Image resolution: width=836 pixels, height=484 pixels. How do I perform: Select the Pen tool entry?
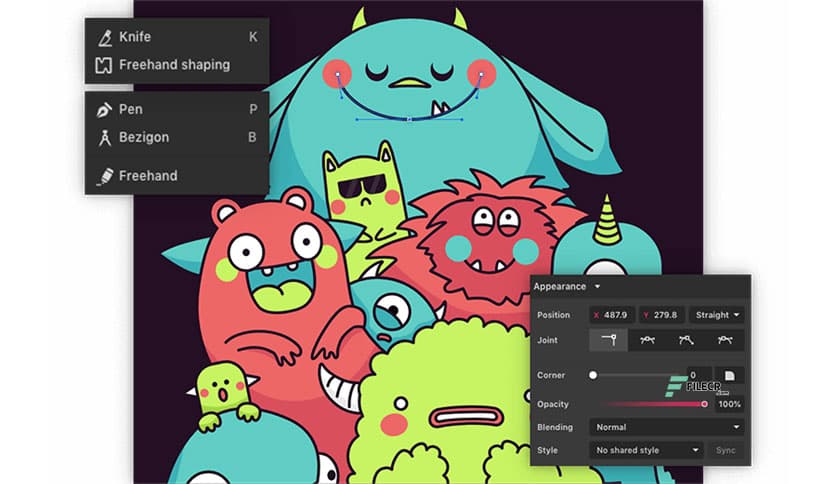pyautogui.click(x=176, y=109)
